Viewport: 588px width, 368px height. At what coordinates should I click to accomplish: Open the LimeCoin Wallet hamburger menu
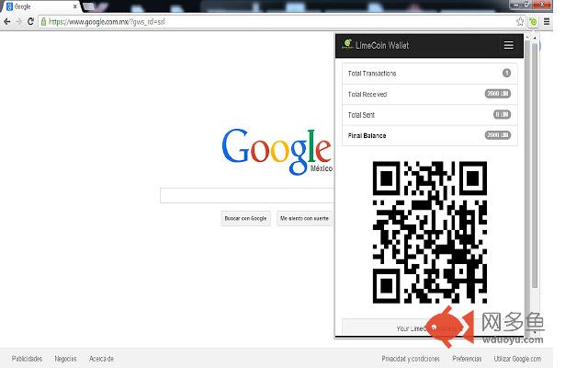tap(508, 45)
